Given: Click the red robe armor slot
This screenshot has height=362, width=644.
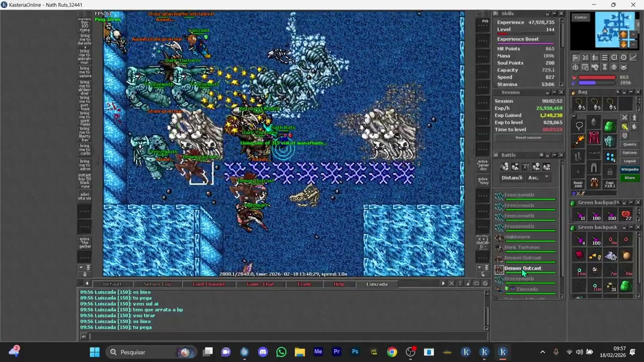Looking at the screenshot, I should click(594, 137).
